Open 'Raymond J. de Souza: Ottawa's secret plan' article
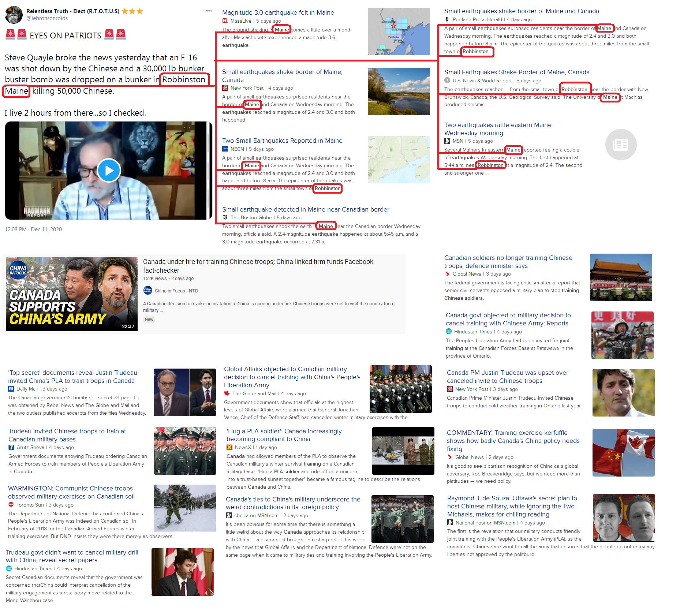 point(512,506)
